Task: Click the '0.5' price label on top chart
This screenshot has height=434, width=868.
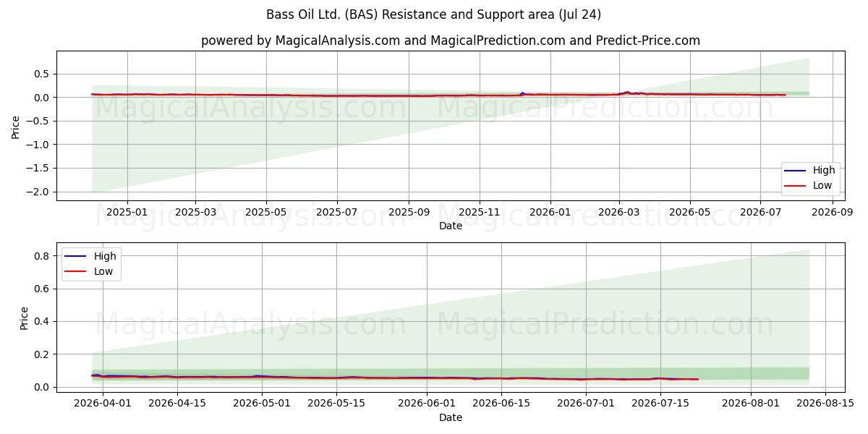Action: (x=43, y=74)
